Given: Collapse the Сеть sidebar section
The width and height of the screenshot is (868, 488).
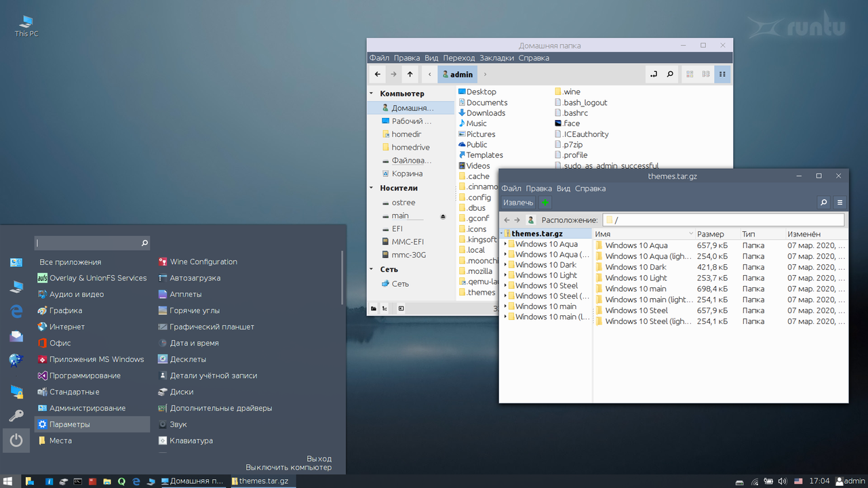Looking at the screenshot, I should (x=372, y=269).
